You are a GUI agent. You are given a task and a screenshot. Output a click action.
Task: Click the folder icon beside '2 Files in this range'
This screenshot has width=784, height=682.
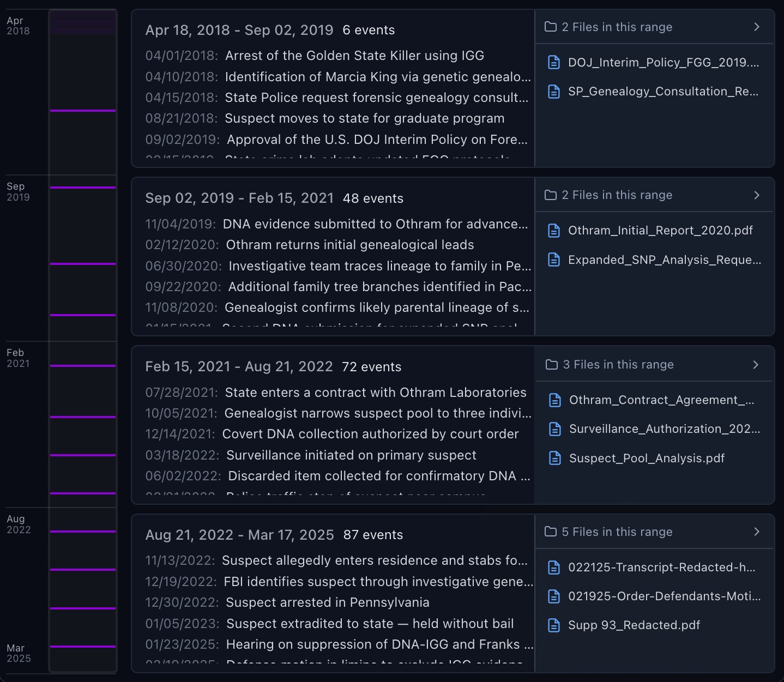[551, 27]
